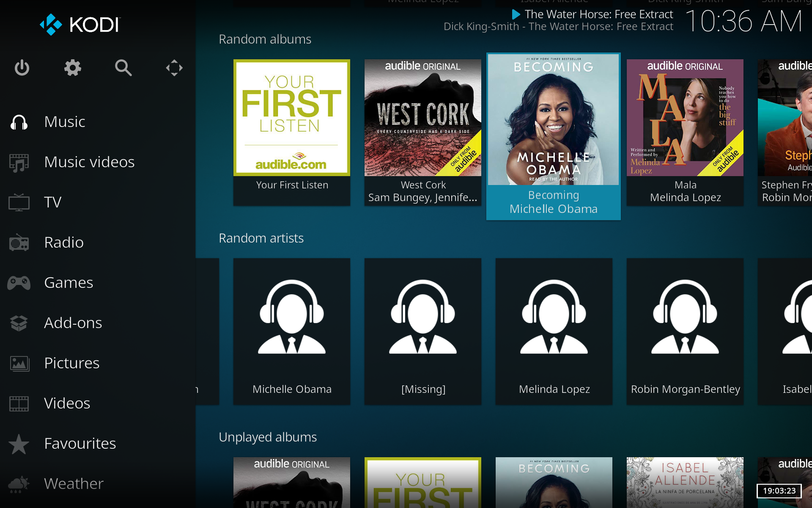
Task: Click the Kodi settings gear icon
Action: [72, 67]
